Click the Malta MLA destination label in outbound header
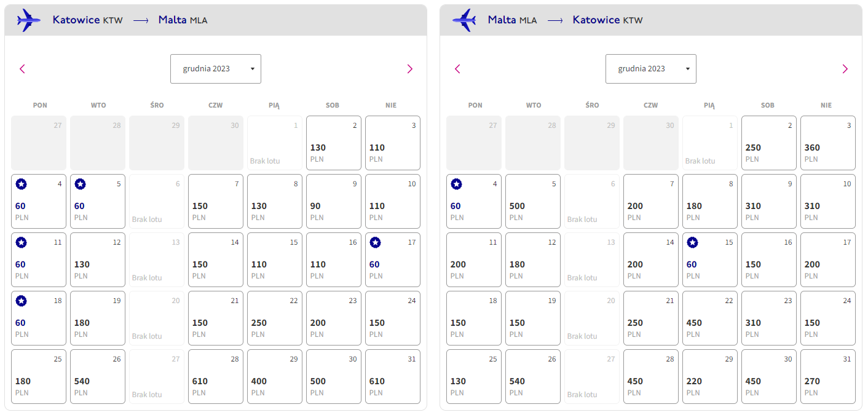The height and width of the screenshot is (415, 868). click(183, 20)
